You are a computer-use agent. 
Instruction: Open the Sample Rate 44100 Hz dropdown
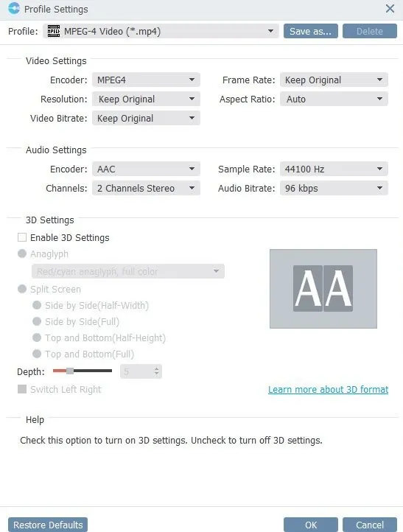(x=334, y=169)
